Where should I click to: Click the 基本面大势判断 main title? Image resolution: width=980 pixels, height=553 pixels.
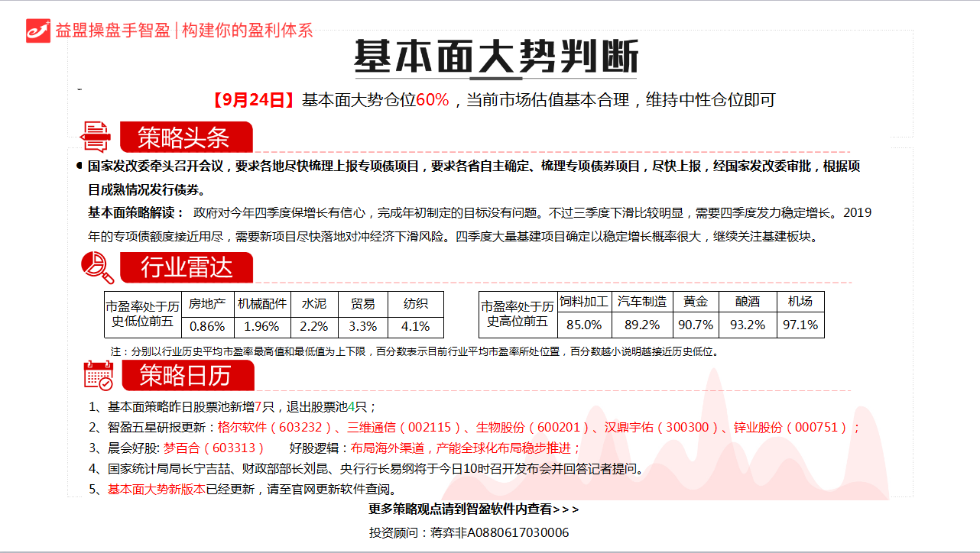tap(495, 56)
